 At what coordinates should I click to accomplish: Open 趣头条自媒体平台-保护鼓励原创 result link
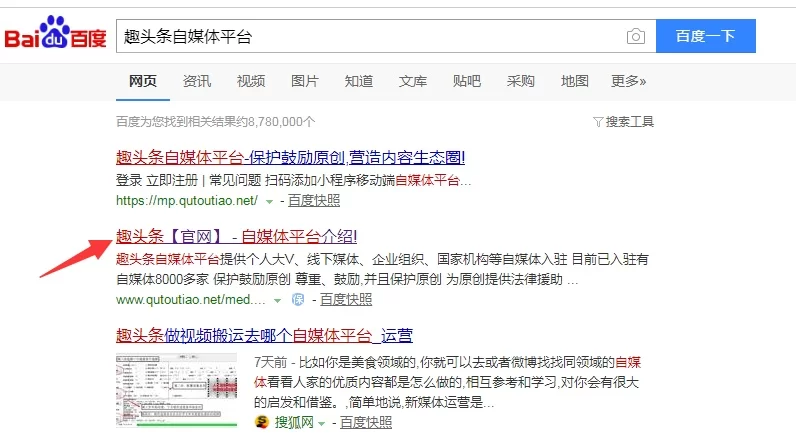tap(290, 157)
